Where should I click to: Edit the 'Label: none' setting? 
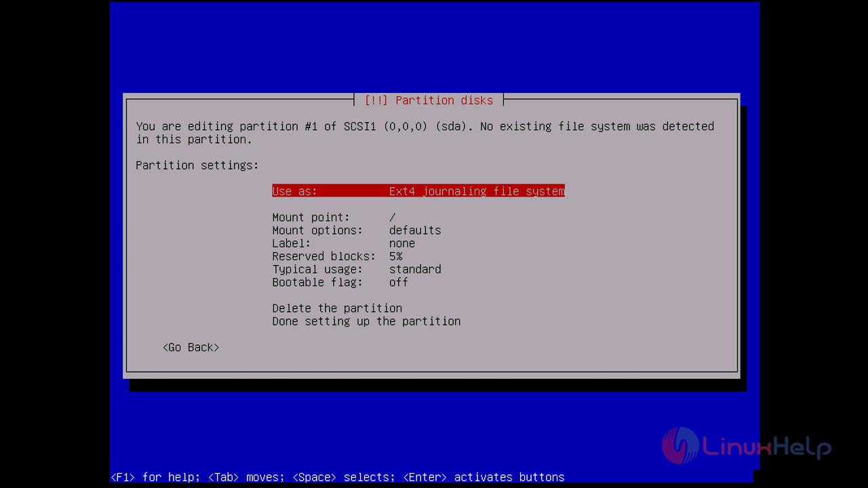point(344,243)
